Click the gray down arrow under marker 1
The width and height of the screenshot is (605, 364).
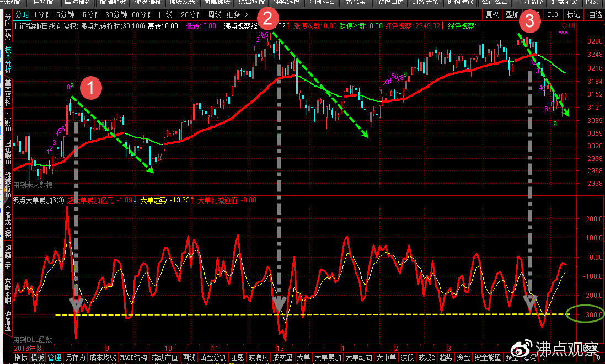(76, 304)
